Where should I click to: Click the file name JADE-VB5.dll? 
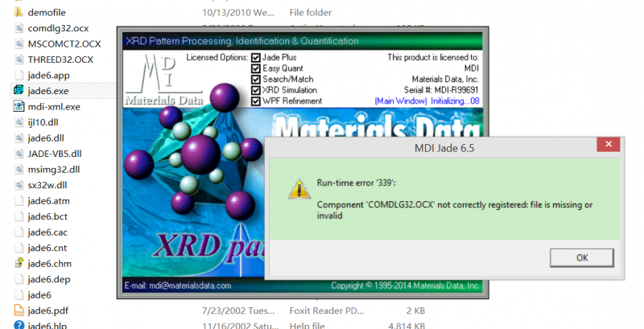55,154
